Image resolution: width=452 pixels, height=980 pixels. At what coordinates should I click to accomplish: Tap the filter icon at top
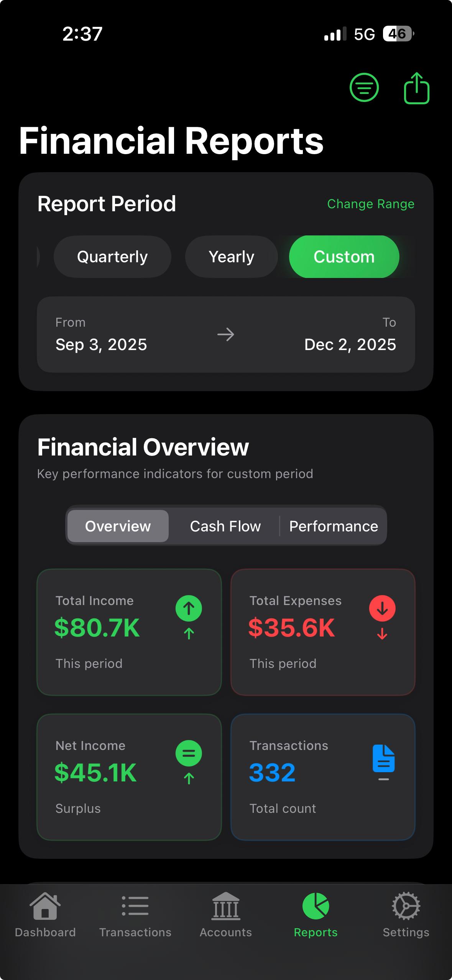click(364, 88)
